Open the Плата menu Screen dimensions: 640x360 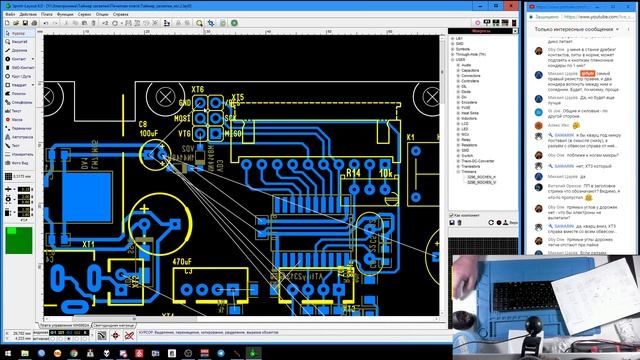(47, 14)
